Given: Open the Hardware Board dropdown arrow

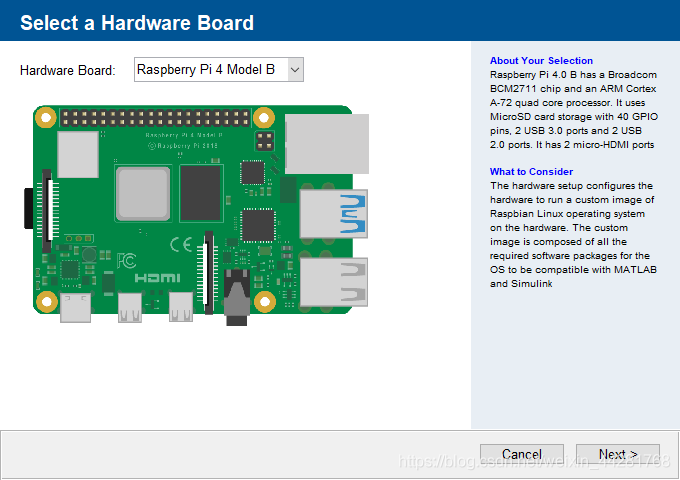Looking at the screenshot, I should tap(295, 69).
